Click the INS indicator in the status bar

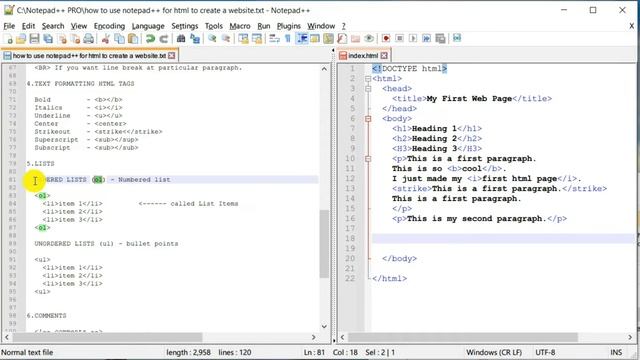point(616,352)
